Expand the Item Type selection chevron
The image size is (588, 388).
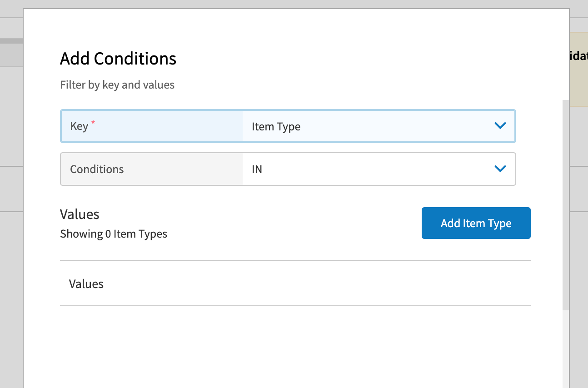(500, 126)
